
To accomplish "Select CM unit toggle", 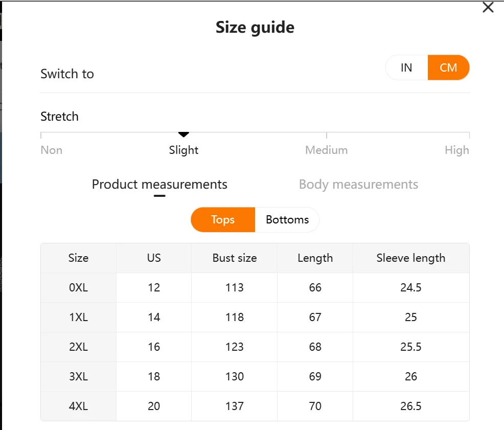I will pyautogui.click(x=448, y=67).
